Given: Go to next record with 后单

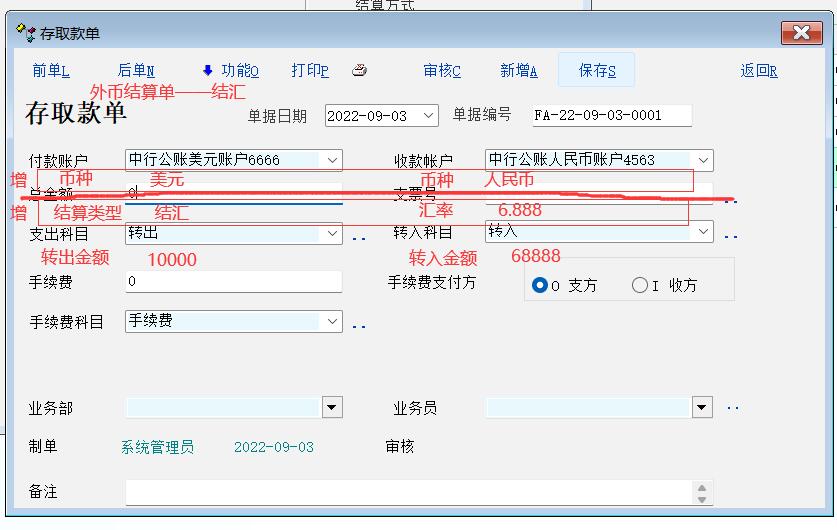Looking at the screenshot, I should (x=136, y=70).
